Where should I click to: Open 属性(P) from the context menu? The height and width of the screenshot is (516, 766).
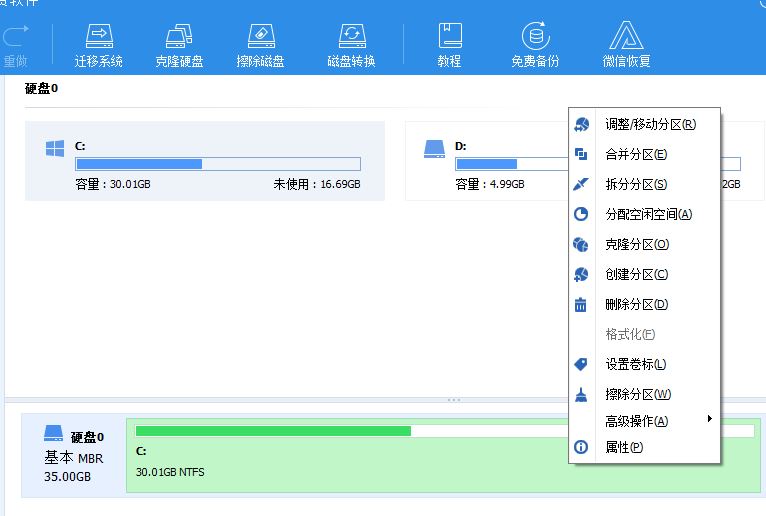tap(644, 447)
